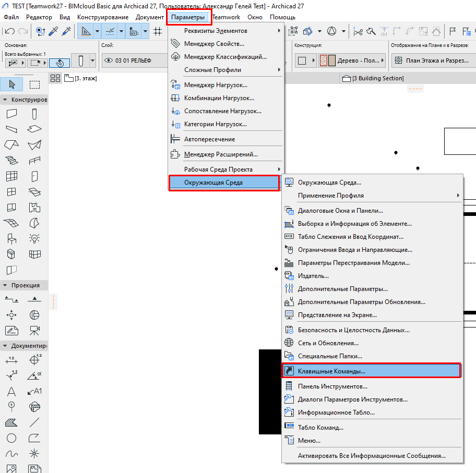Collapse the Проекция toolbox section
Viewport: 476px width, 473px height.
click(5, 285)
